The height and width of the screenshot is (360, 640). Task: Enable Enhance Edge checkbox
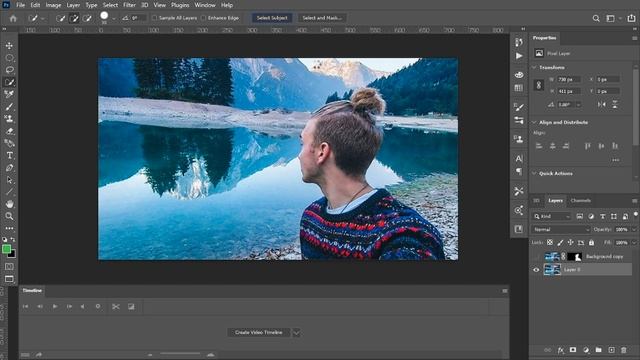coord(203,18)
